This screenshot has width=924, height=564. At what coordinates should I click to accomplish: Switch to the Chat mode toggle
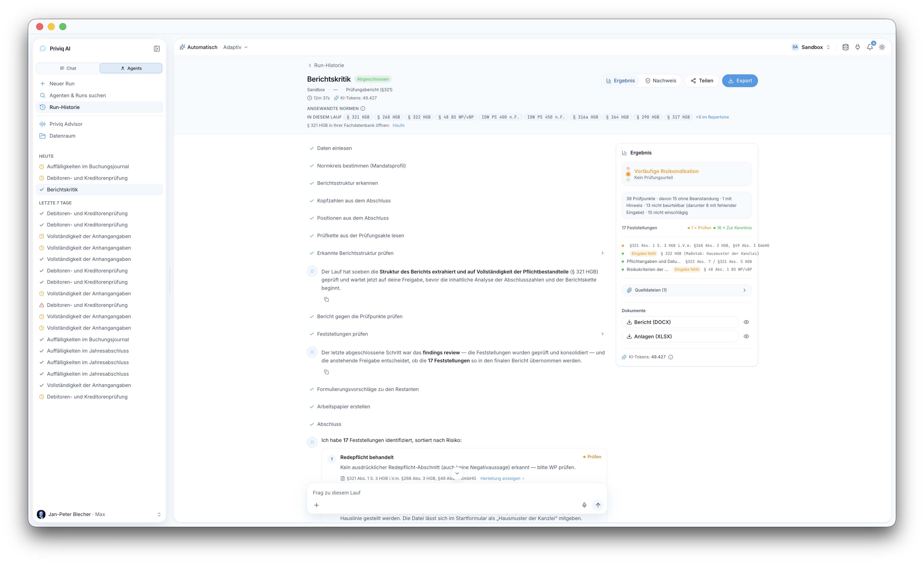68,68
